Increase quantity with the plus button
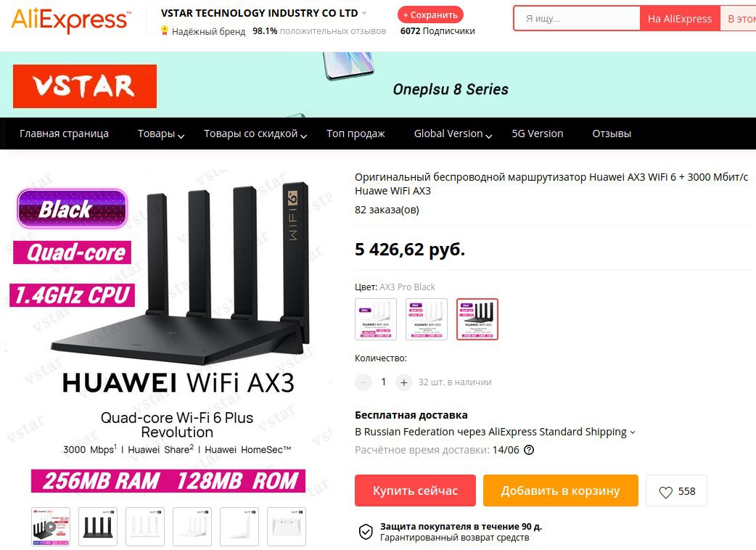The image size is (756, 550). pyautogui.click(x=403, y=382)
